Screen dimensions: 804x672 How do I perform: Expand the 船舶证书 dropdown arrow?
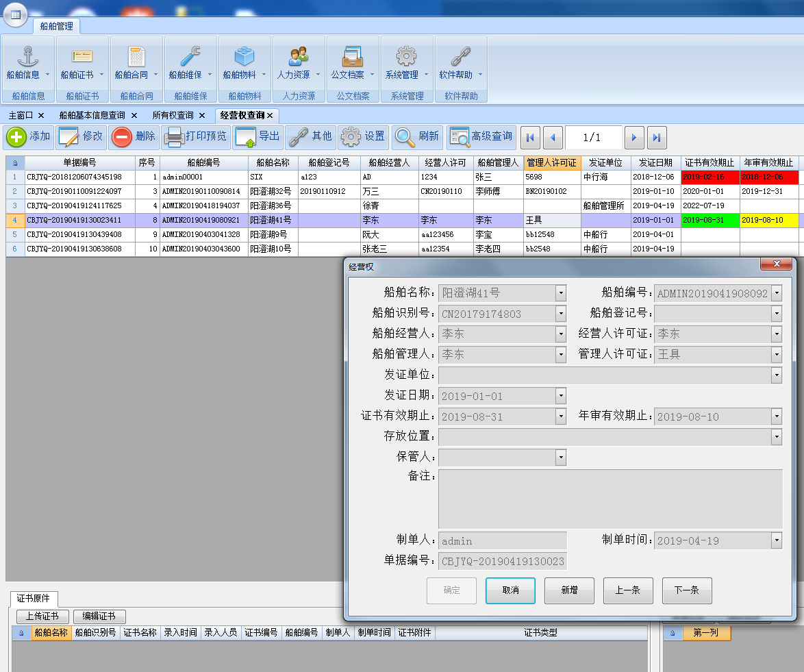click(101, 75)
